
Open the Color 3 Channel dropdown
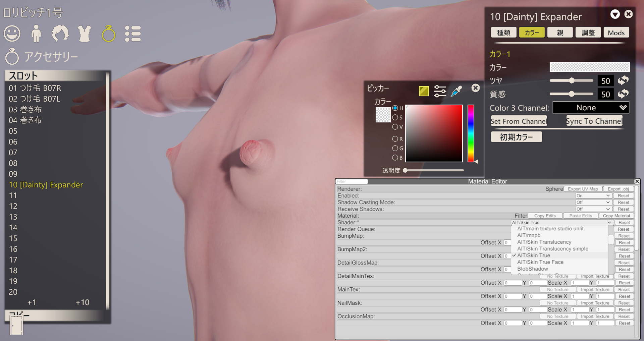coord(591,108)
